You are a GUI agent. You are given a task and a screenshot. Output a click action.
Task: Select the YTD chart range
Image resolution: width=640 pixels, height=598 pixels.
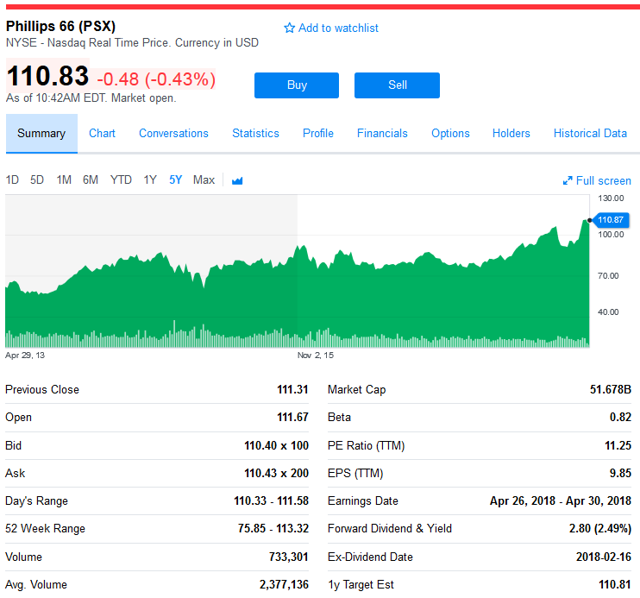(121, 180)
